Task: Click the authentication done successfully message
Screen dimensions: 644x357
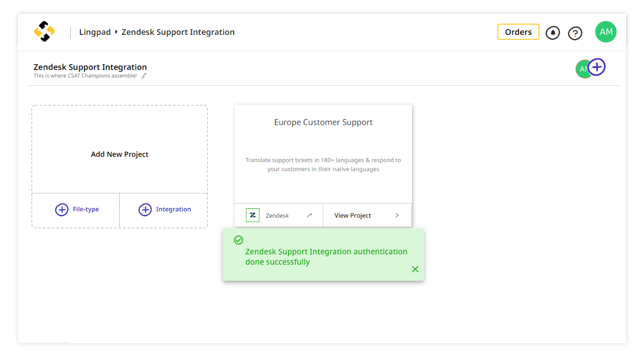Action: (x=326, y=257)
